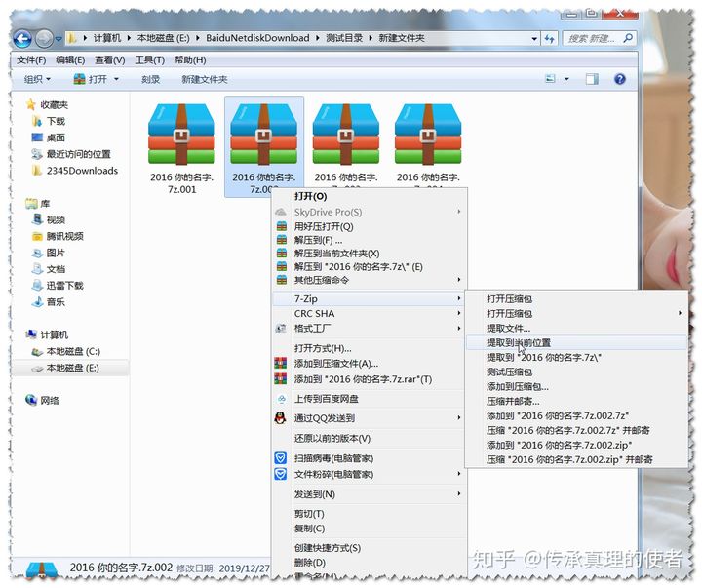Click 测试目录 in address path

click(344, 38)
